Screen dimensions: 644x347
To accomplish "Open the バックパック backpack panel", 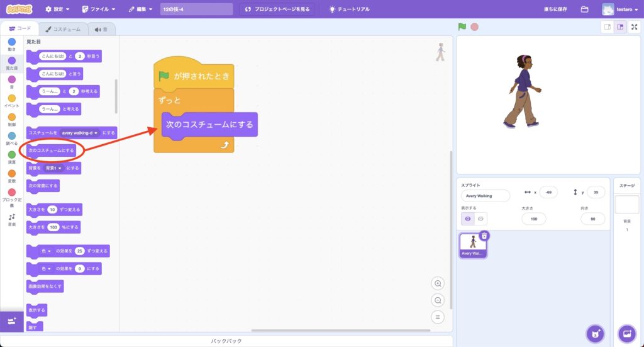I will pyautogui.click(x=226, y=341).
